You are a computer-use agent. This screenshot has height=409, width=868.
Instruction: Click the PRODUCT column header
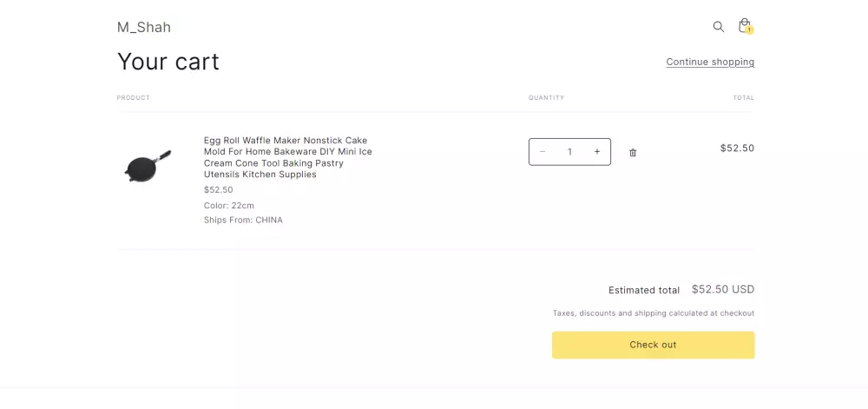(x=134, y=97)
